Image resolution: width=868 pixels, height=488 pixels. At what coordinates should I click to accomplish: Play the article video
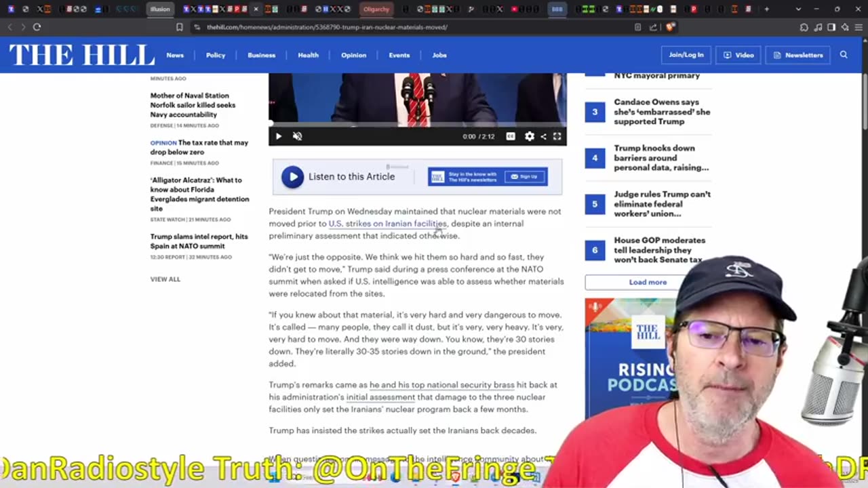278,136
